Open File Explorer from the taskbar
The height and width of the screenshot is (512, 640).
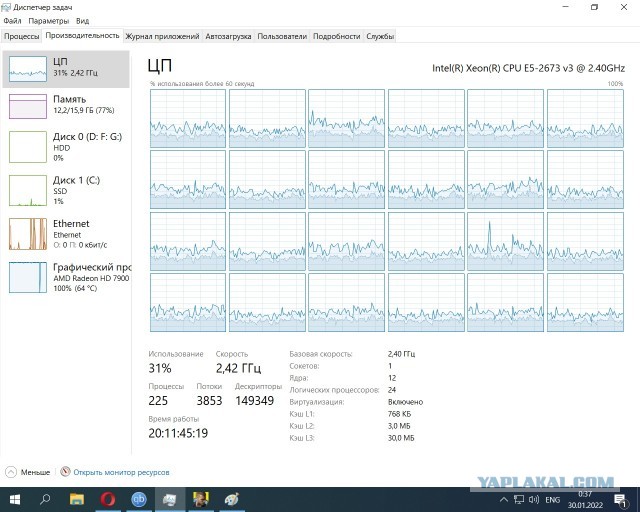pos(76,498)
